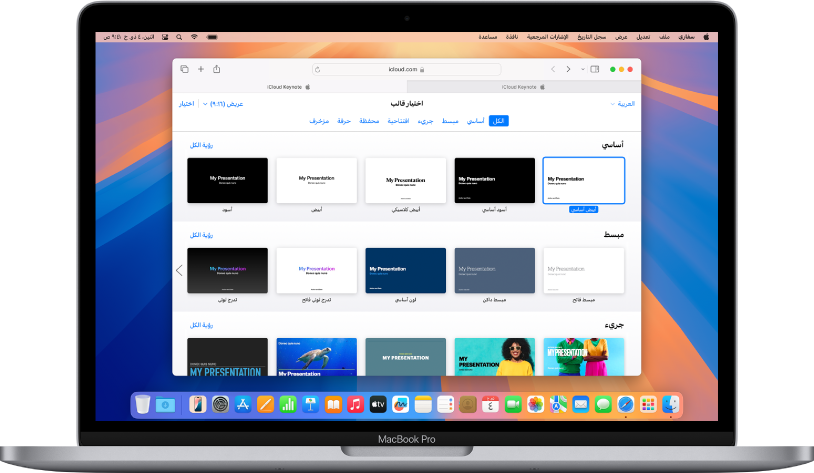
Task: Open Pages from the Dock
Action: 265,404
